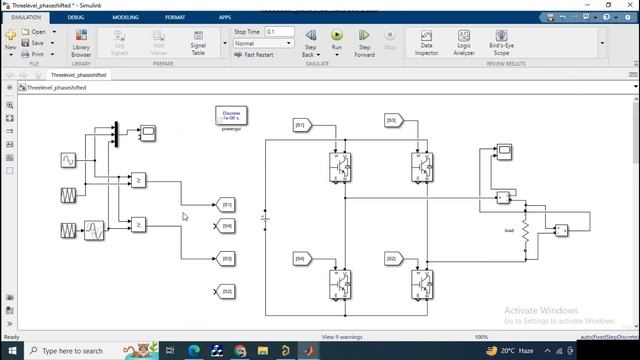
Task: Expand the Review Results gallery arrow
Action: [602, 43]
